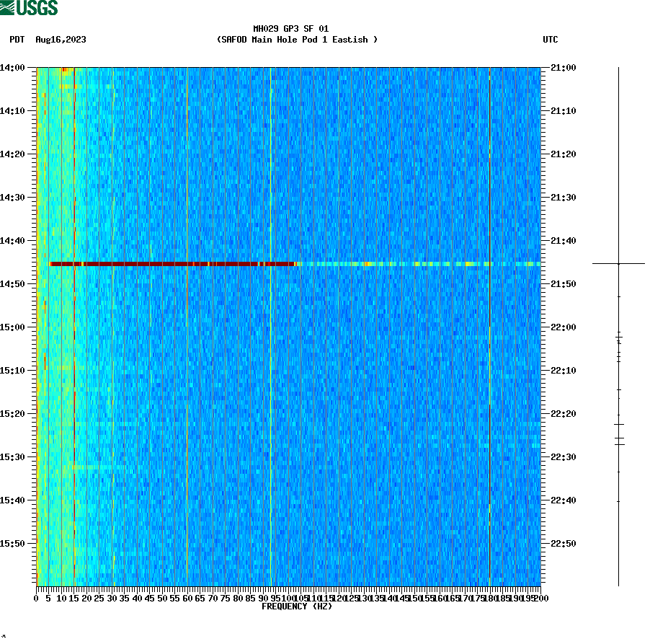Click the USGS wave logo
Screen dimensions: 650x644
pos(10,7)
